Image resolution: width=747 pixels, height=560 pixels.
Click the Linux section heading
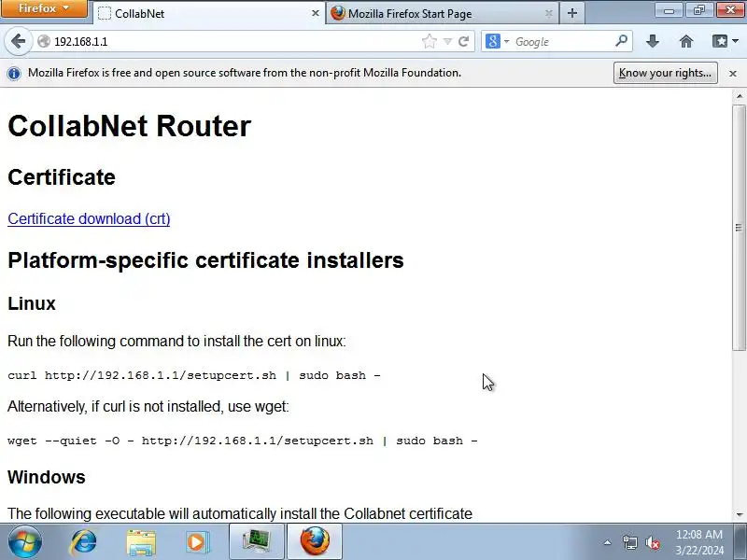32,303
